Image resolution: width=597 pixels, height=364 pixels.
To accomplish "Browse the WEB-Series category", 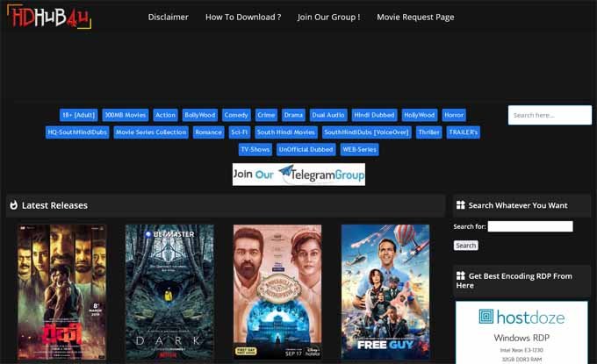I will pos(359,149).
